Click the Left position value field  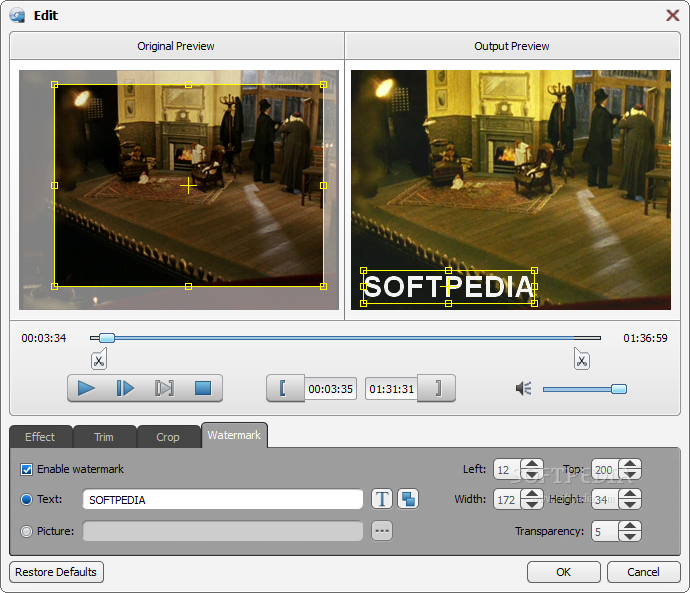pos(507,470)
